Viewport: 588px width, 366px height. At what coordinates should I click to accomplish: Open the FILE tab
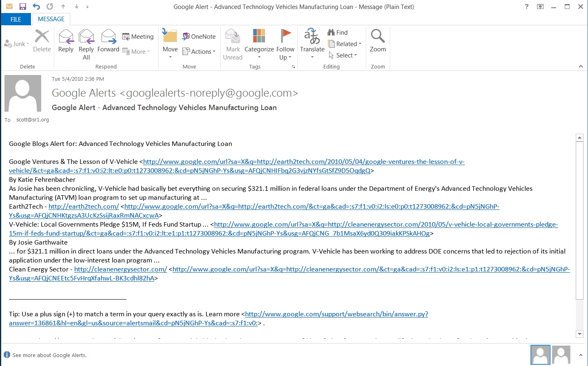[x=16, y=19]
